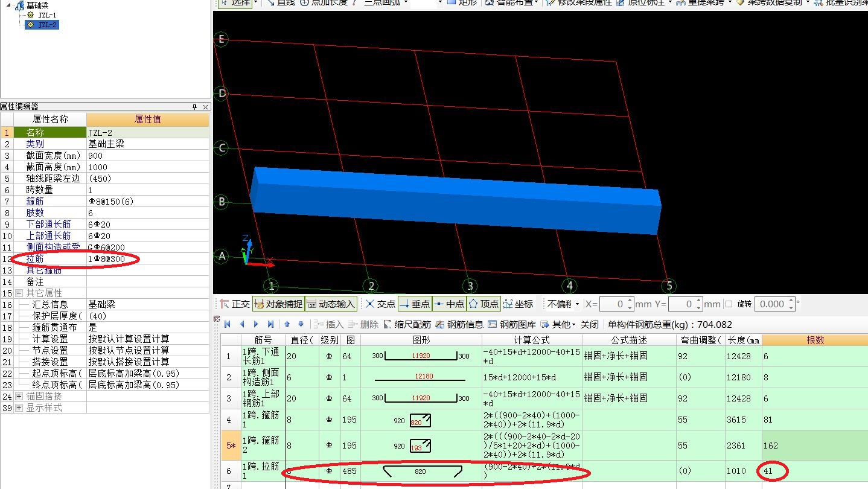868x489 pixels.
Task: Click 删除 delete row button
Action: 363,324
